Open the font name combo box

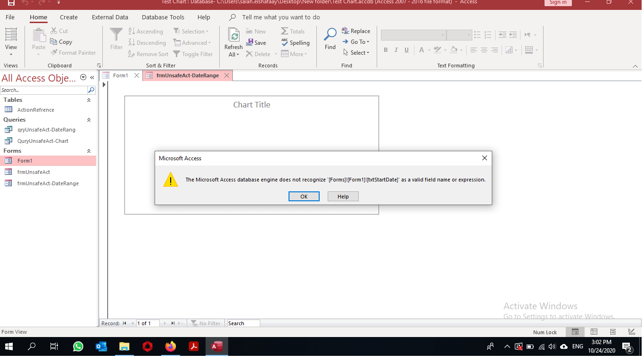coord(413,35)
